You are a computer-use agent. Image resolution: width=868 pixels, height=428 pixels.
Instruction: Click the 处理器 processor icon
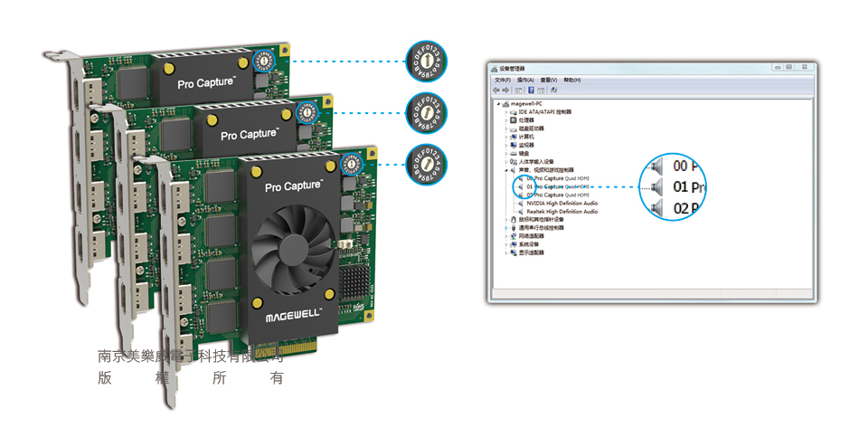(513, 119)
